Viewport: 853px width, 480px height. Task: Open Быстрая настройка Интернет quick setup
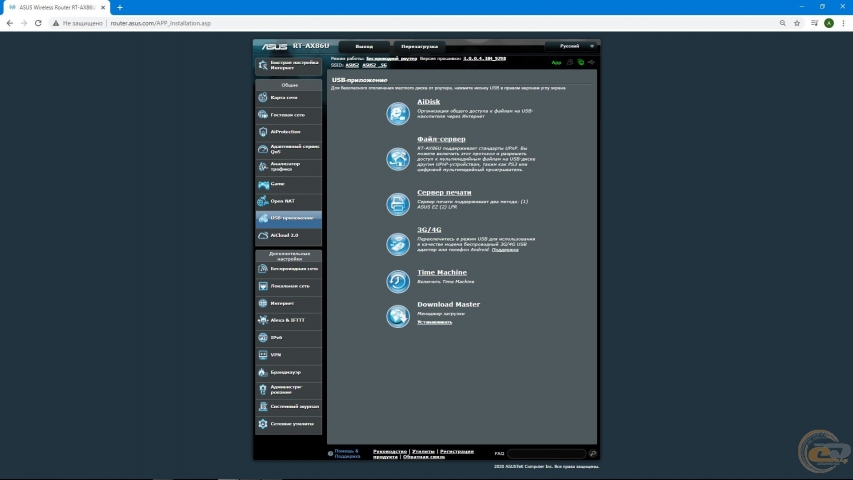click(x=288, y=65)
